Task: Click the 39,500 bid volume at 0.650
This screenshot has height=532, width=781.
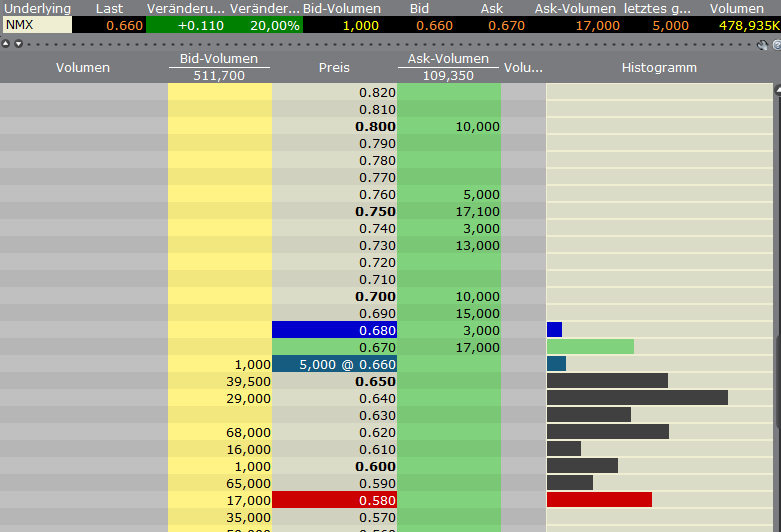Action: 220,381
